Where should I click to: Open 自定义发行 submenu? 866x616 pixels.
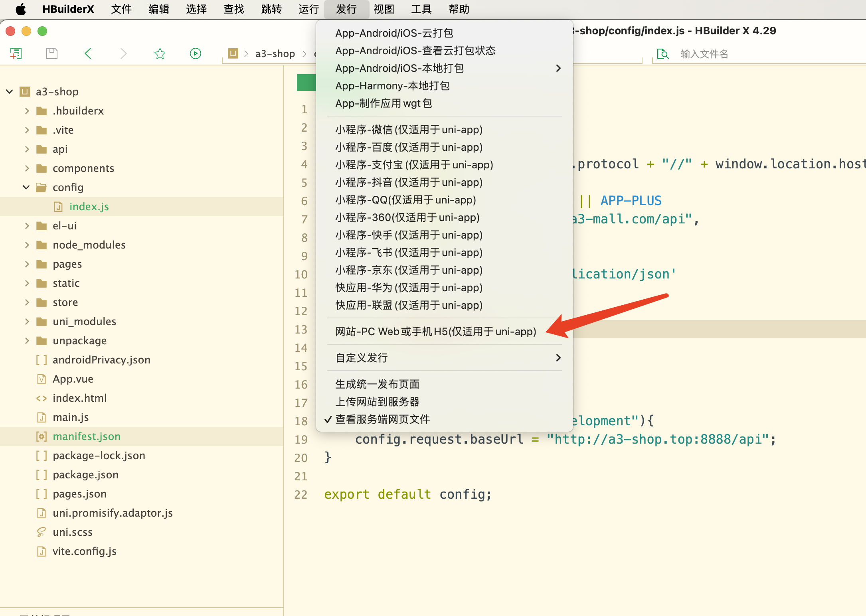445,358
